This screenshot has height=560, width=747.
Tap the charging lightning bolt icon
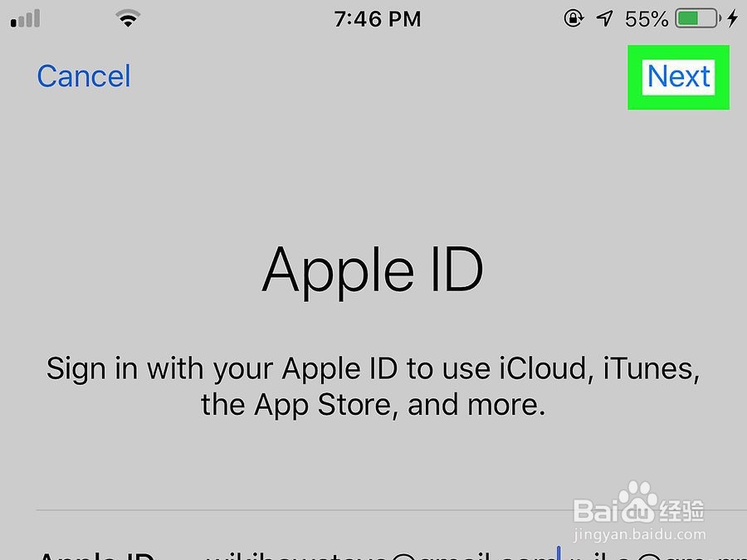click(x=732, y=18)
